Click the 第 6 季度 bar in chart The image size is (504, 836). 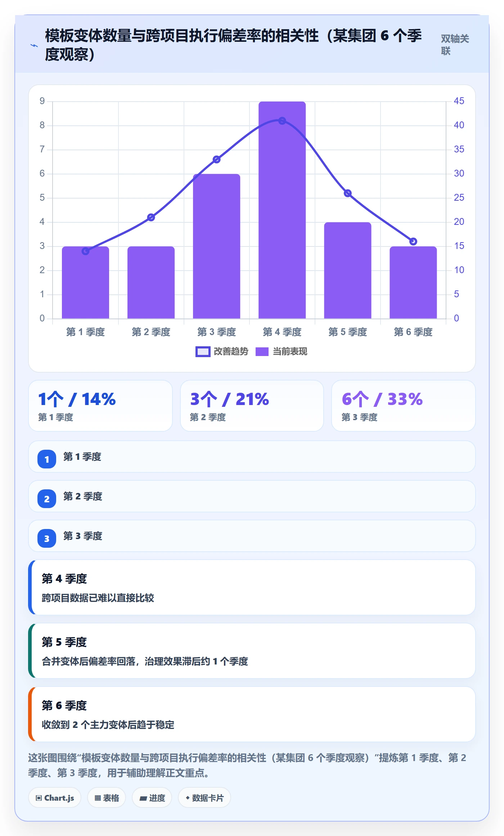pos(413,283)
